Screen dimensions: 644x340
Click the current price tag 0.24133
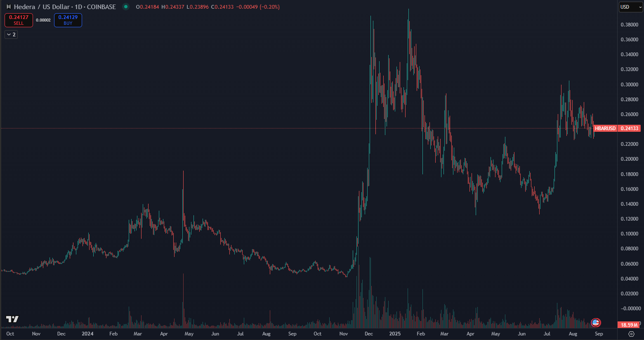[630, 128]
